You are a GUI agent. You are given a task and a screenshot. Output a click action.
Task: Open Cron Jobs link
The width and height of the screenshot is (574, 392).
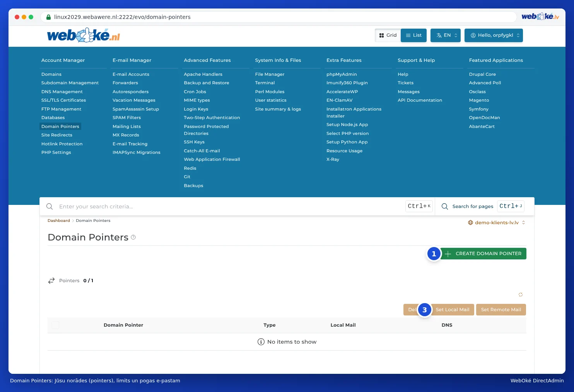pyautogui.click(x=195, y=92)
